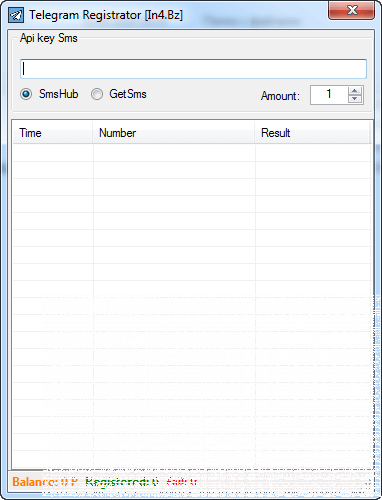Decrease Amount with the down arrow
The height and width of the screenshot is (500, 382).
click(x=355, y=99)
